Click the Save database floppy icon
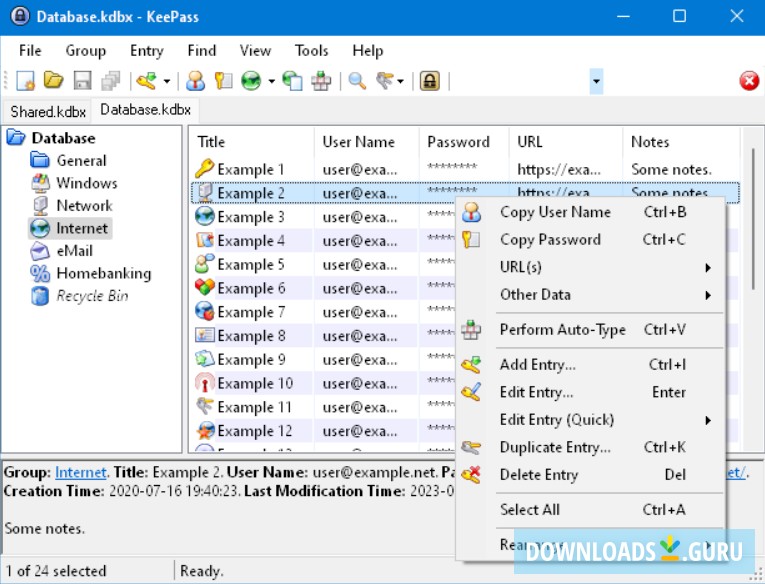 pos(82,81)
